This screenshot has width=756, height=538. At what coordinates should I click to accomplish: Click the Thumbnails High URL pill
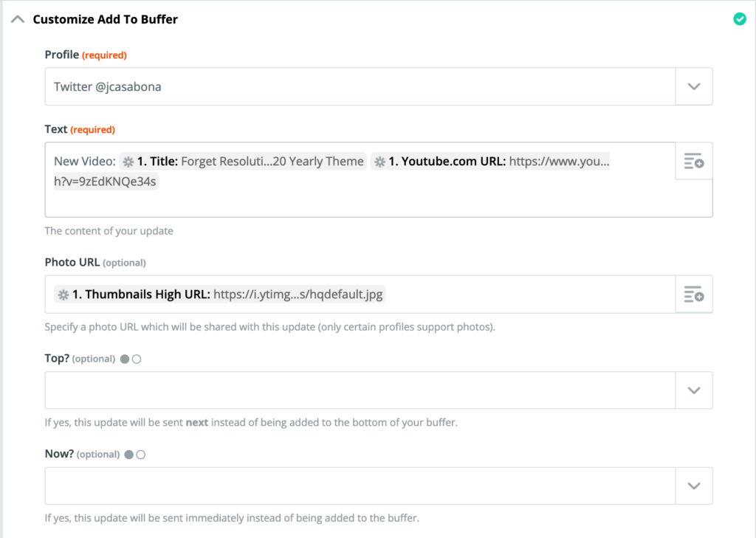coord(220,294)
